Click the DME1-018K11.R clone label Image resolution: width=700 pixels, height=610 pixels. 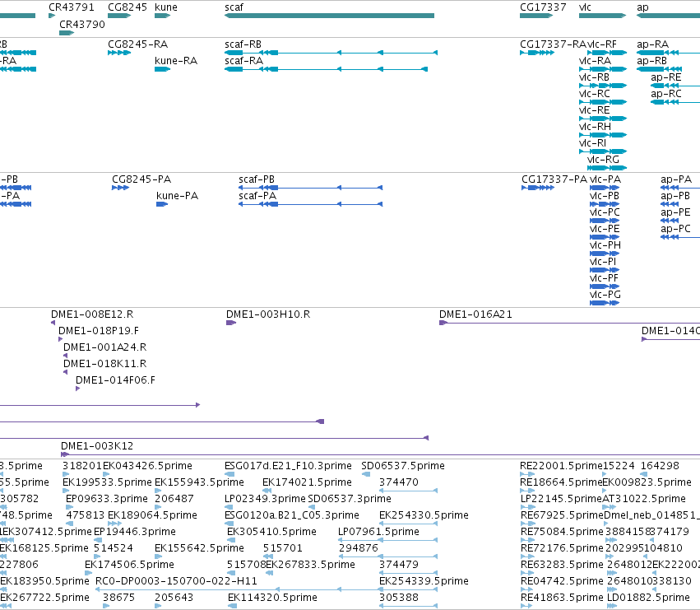click(105, 364)
